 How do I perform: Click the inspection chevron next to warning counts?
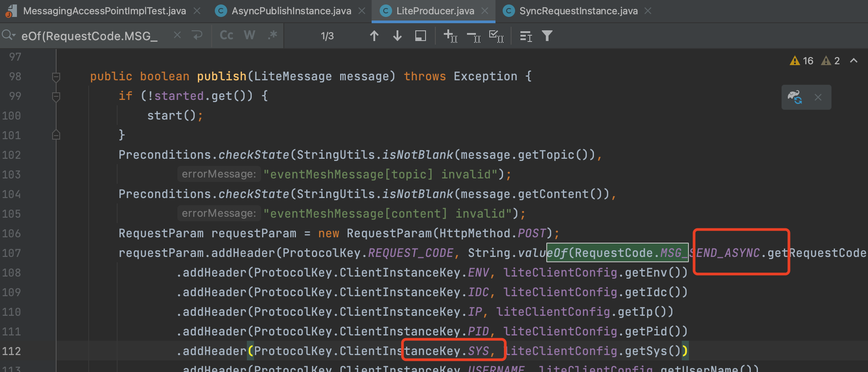(854, 61)
